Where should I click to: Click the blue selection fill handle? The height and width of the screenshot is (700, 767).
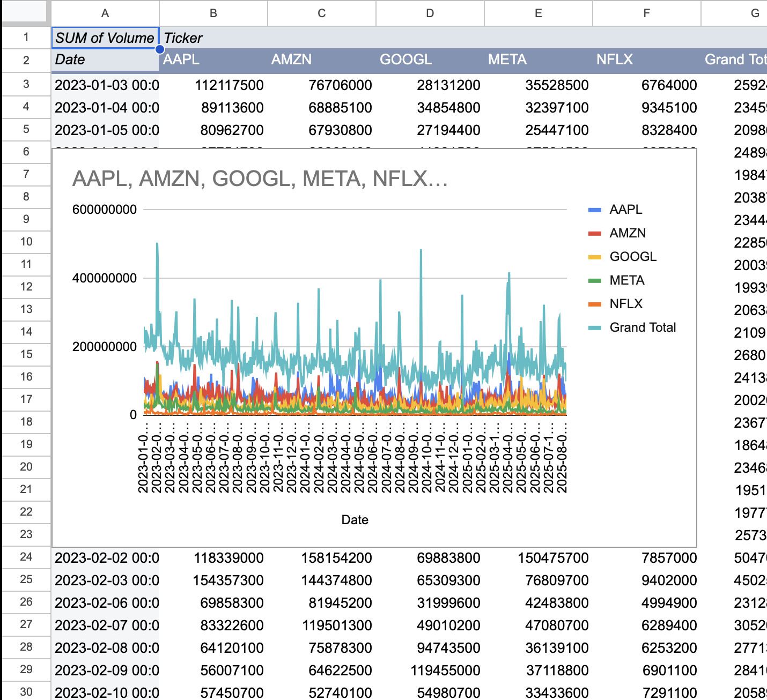pos(159,49)
